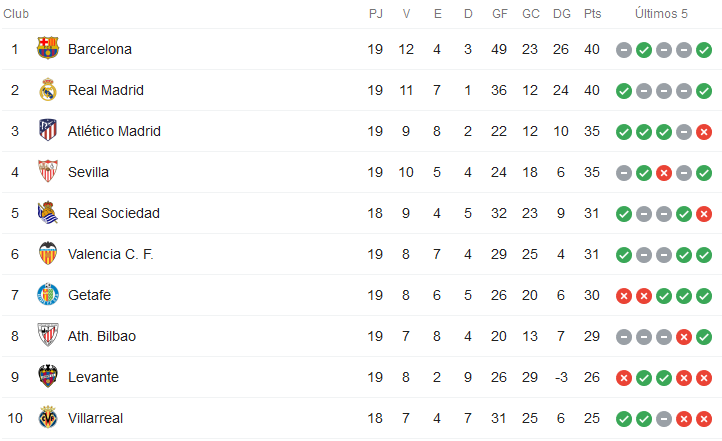Click the Últimos 5 column header
The height and width of the screenshot is (441, 722).
661,14
